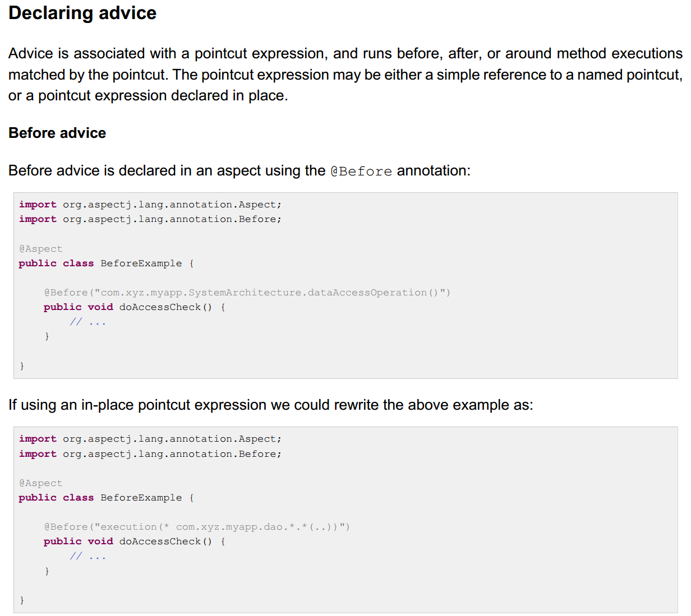The height and width of the screenshot is (616, 691).
Task: Click @Aspect annotation in the first code block
Action: tap(41, 249)
